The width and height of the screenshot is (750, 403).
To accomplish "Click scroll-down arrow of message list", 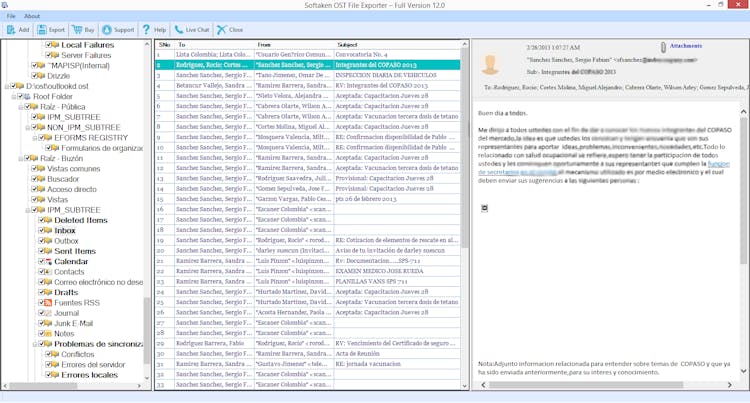I will point(464,386).
